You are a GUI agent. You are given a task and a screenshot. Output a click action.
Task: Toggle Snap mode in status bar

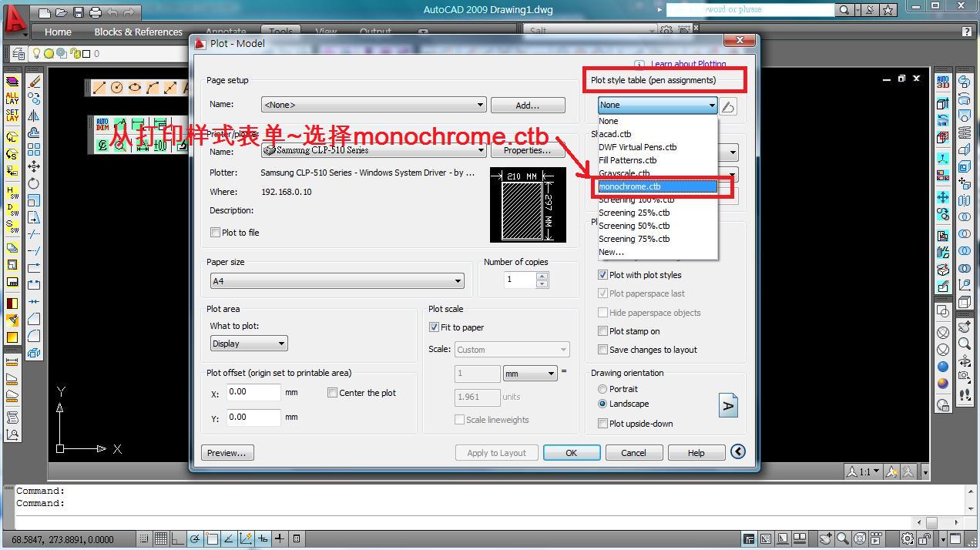click(x=144, y=538)
